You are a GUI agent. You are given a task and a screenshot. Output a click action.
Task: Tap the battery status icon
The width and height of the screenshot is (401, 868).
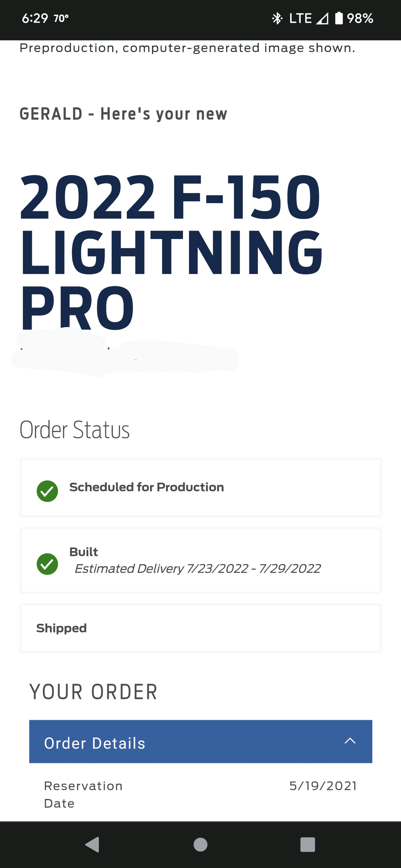click(x=339, y=18)
